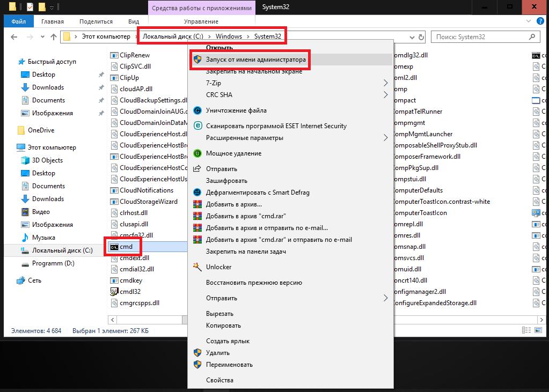Select ComputerDefaults file
Image resolution: width=549 pixels, height=392 pixels.
click(x=419, y=190)
